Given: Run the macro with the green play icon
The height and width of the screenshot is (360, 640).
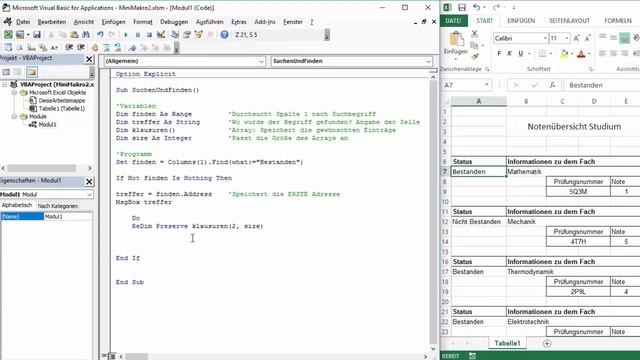Looking at the screenshot, I should (126, 35).
